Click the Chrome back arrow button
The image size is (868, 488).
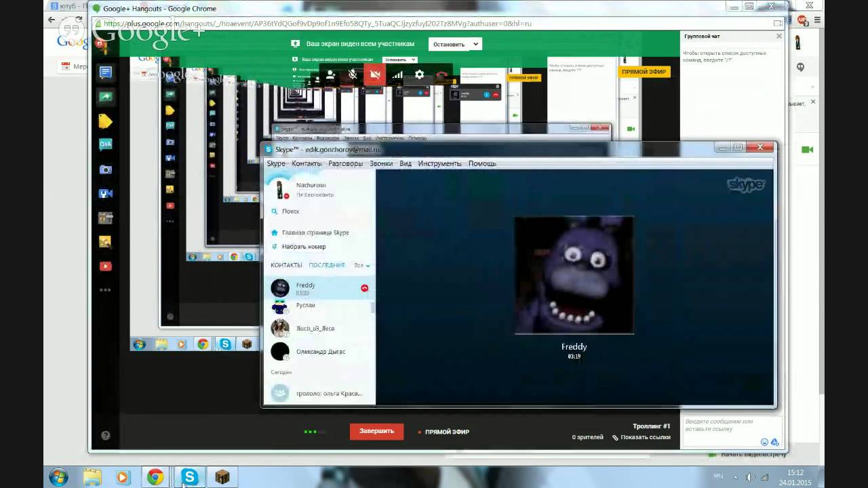52,20
